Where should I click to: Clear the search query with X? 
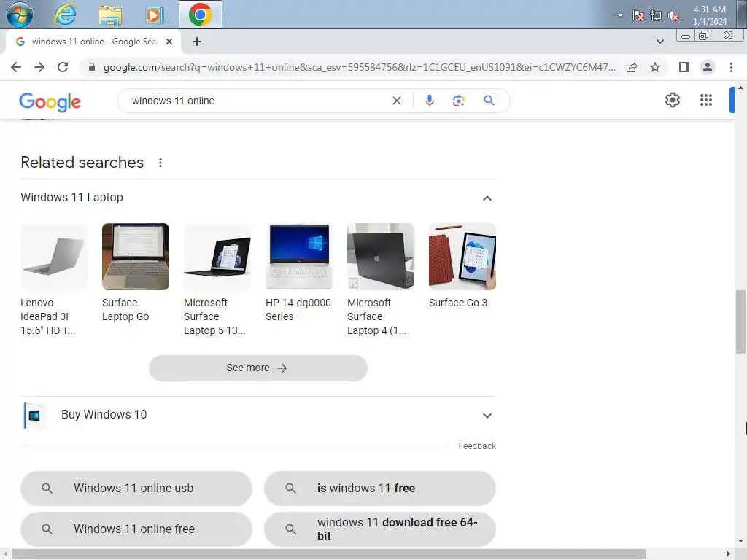tap(396, 101)
